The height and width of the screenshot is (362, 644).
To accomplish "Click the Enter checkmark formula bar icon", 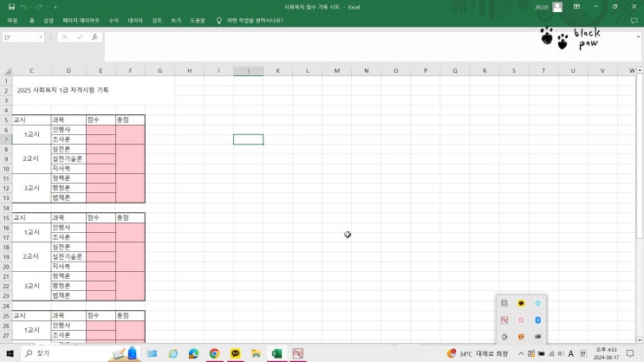I will (x=79, y=37).
